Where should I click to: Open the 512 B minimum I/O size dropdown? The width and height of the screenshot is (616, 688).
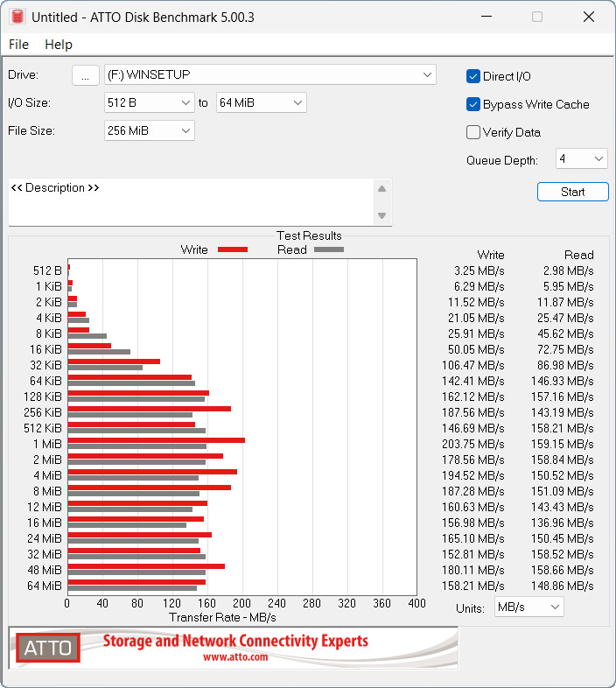click(x=149, y=102)
